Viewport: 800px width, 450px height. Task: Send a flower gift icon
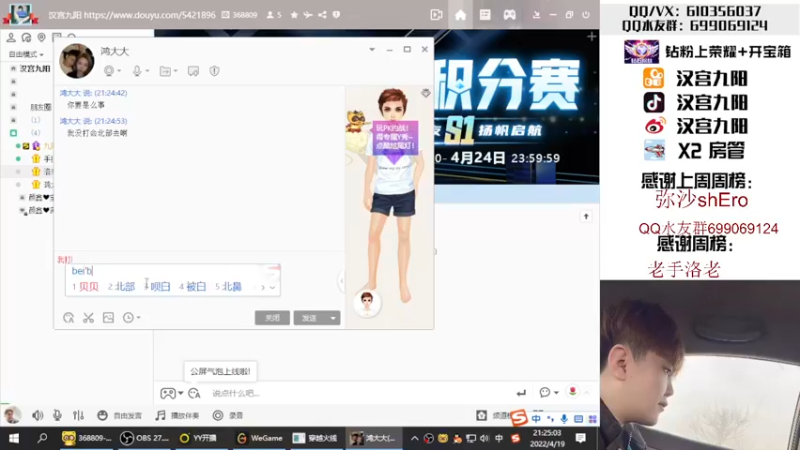[572, 391]
